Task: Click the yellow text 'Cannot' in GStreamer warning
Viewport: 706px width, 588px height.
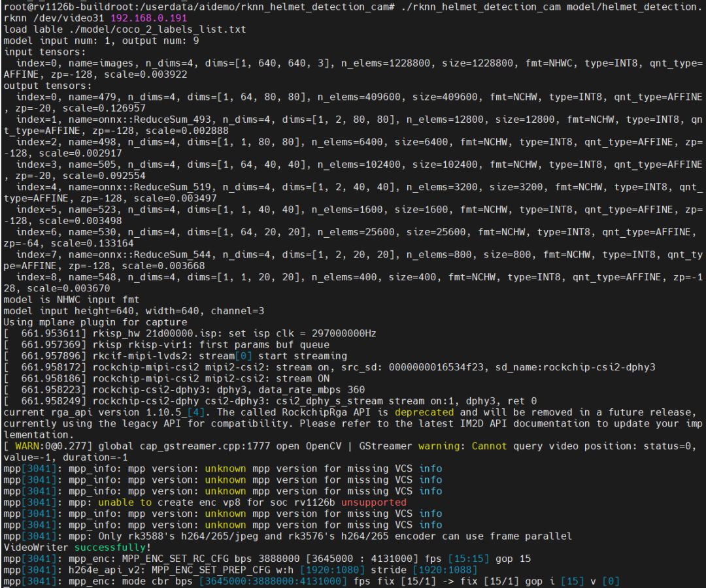Action: 489,446
